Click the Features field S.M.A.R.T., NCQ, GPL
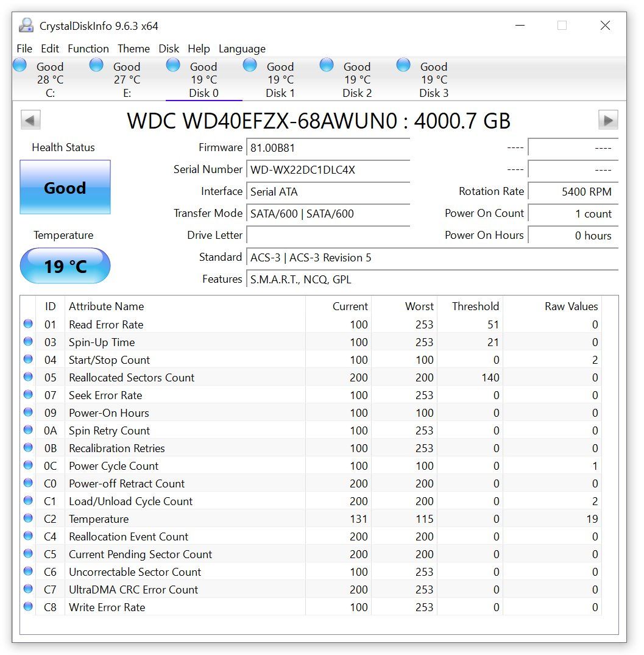 pyautogui.click(x=432, y=279)
